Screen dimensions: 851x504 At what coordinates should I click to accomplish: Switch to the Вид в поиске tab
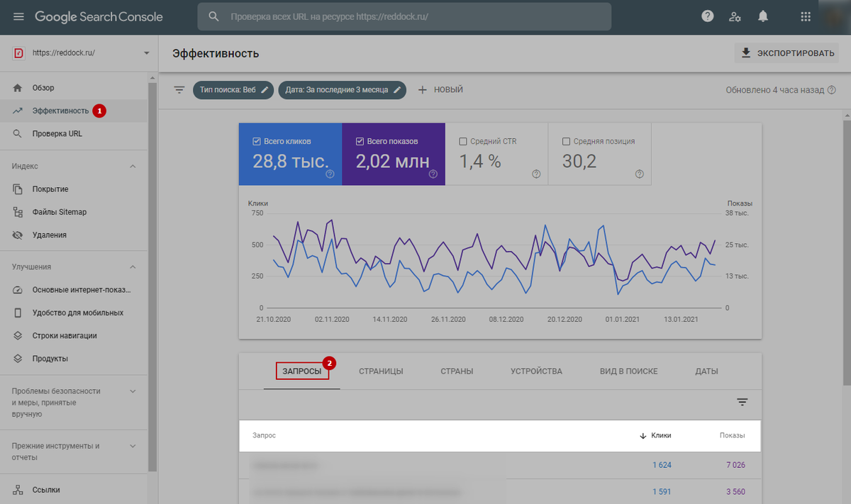coord(628,371)
